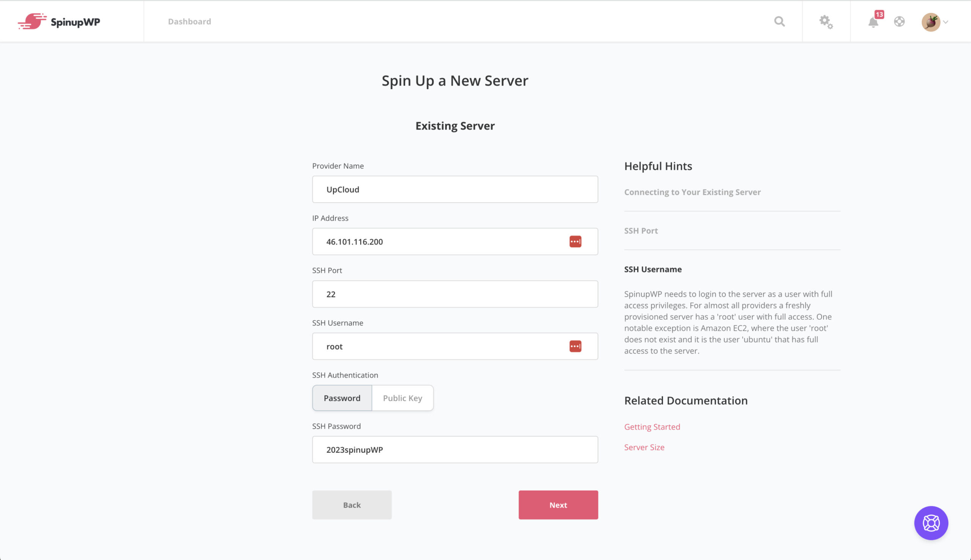Click password manager icon in IP Address field
This screenshot has height=560, width=971.
575,242
